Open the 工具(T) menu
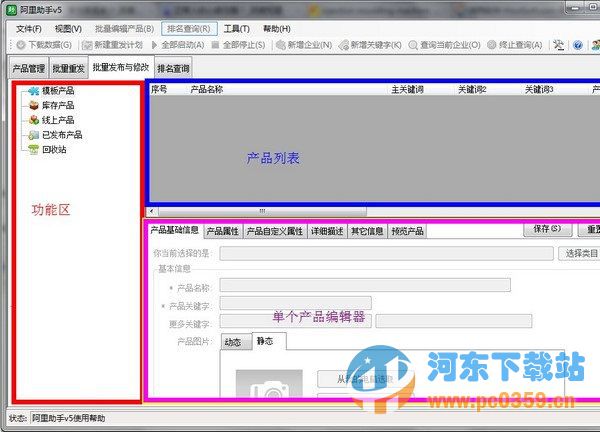This screenshot has width=600, height=432. 236,29
